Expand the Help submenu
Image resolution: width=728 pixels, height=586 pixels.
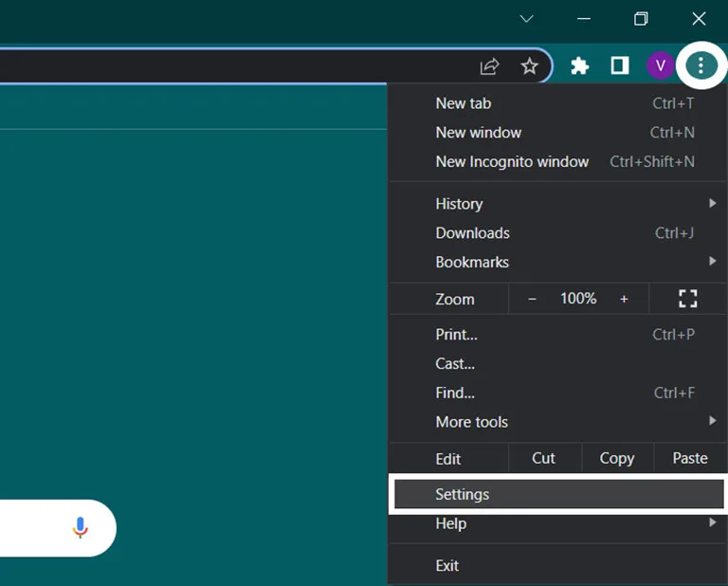(557, 523)
